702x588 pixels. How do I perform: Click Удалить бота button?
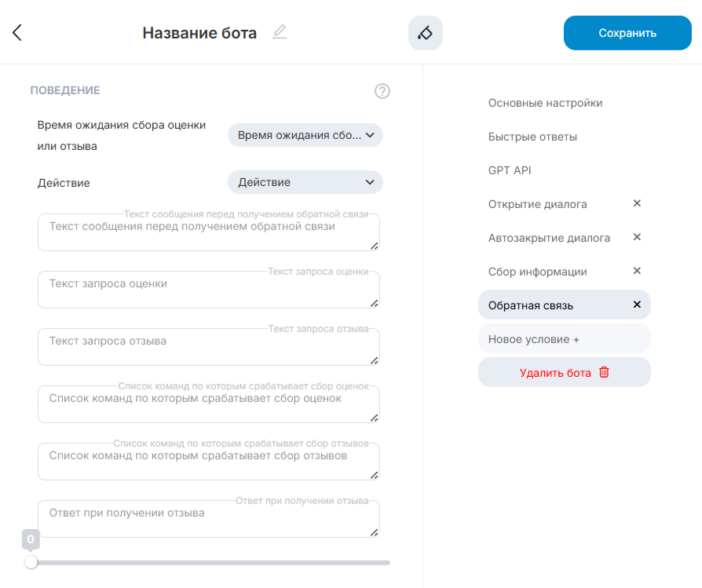coord(564,373)
